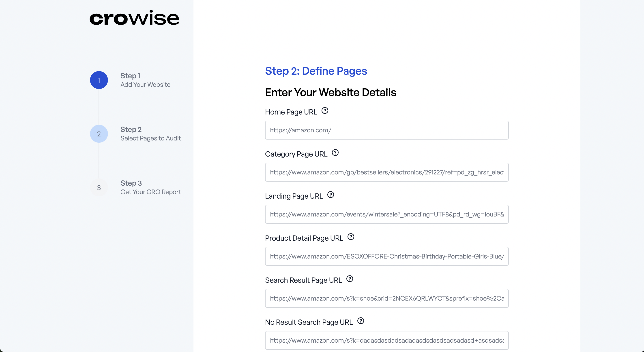Click the help icon beside No Result Search Page URL
The width and height of the screenshot is (644, 352).
[x=361, y=321]
